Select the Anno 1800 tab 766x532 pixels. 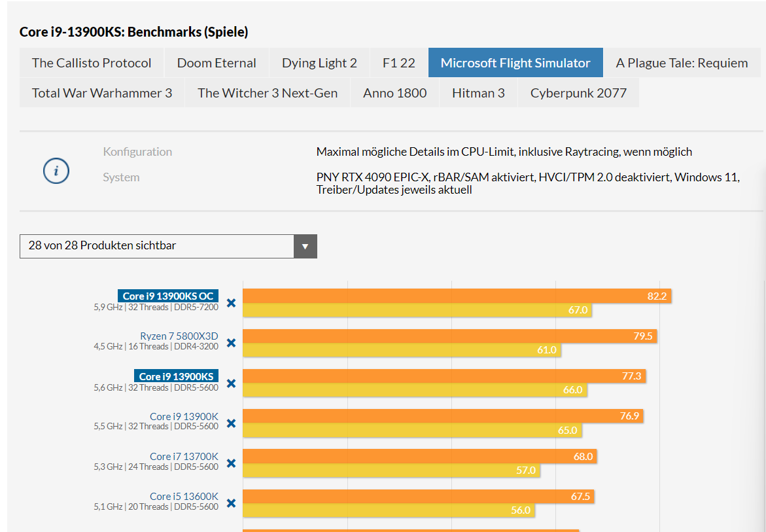394,93
